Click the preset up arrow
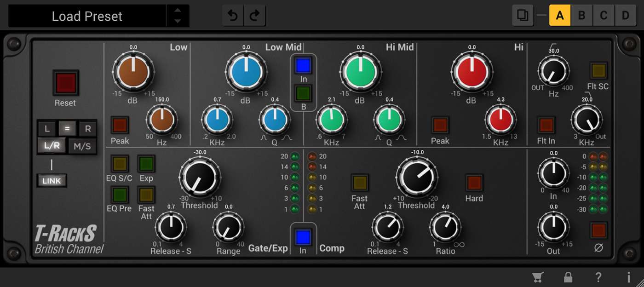The width and height of the screenshot is (644, 287). tap(178, 11)
